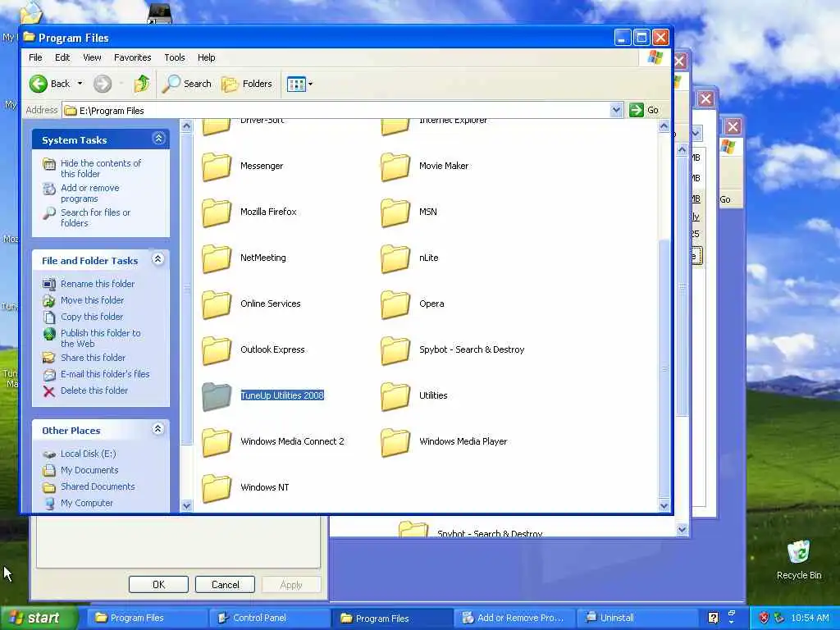The height and width of the screenshot is (630, 840).
Task: Click the green Go arrow button
Action: pyautogui.click(x=636, y=110)
